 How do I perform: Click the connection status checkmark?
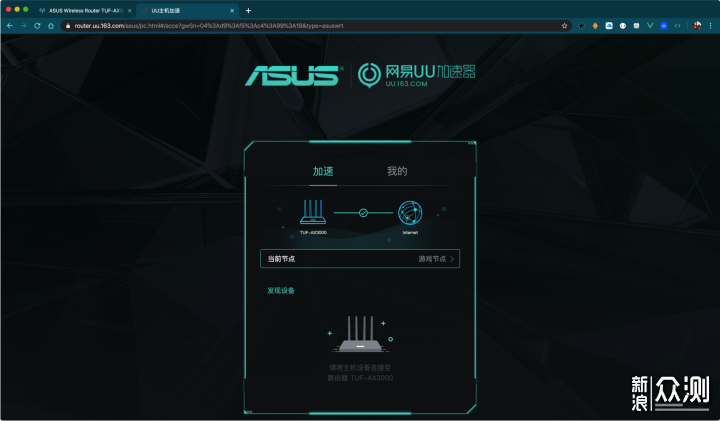(x=363, y=213)
